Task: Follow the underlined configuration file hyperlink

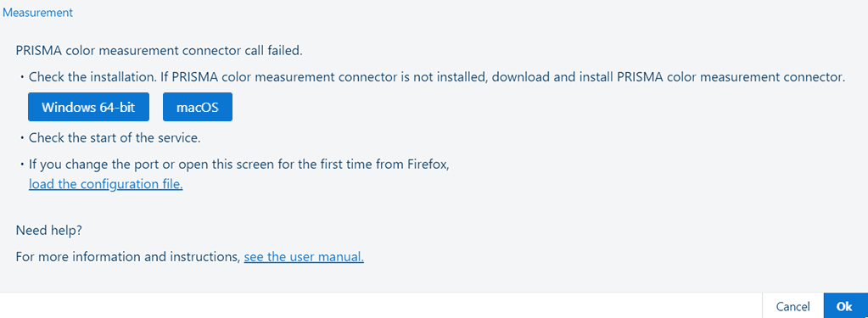Action: (x=106, y=184)
